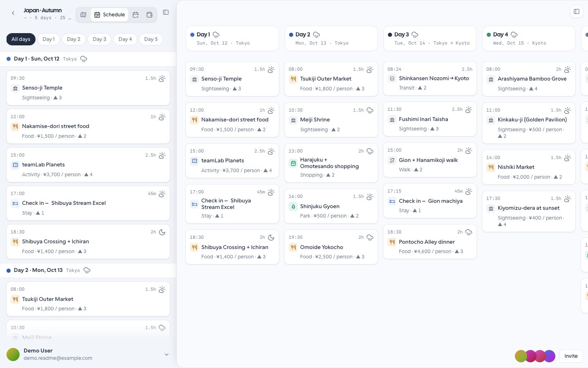Click the shrine icon on Meiji Shrine card
This screenshot has width=588, height=368.
[293, 120]
